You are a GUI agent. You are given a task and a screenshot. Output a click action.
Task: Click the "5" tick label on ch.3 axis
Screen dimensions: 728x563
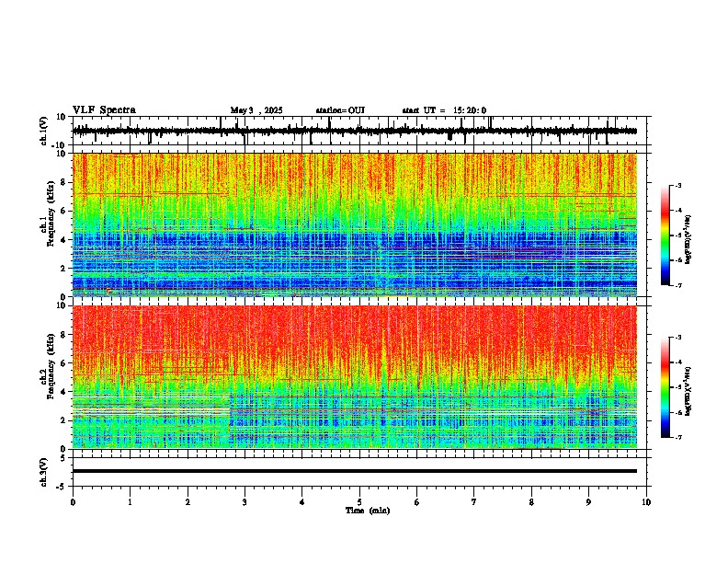pyautogui.click(x=63, y=458)
